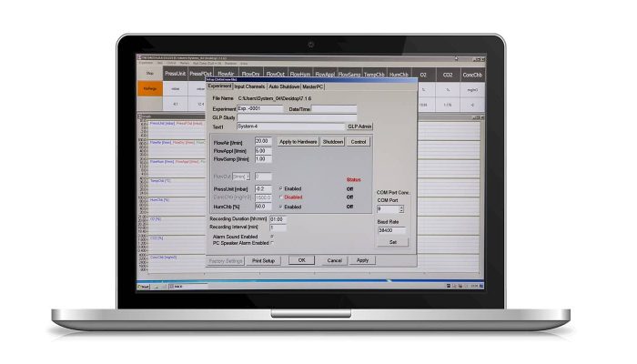Click the OK button

pyautogui.click(x=301, y=260)
